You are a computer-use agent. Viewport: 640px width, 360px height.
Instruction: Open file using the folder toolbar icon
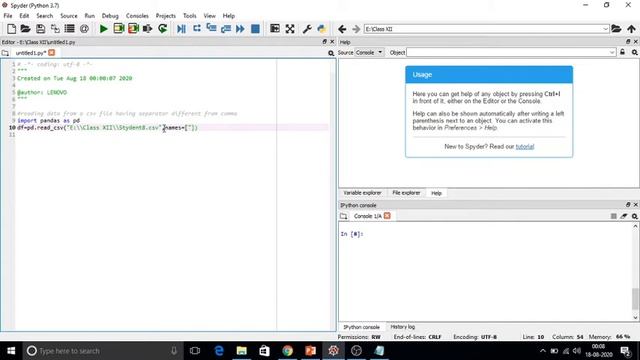click(x=26, y=29)
